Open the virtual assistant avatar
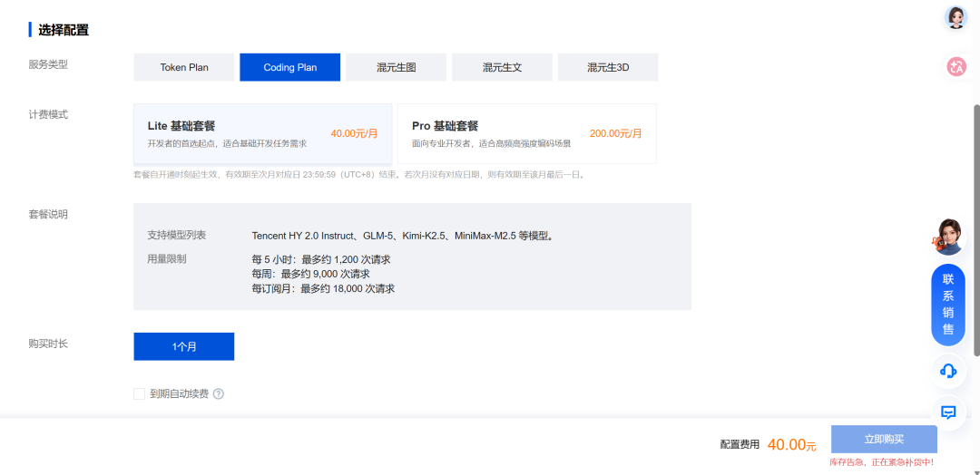Viewport: 980px width, 475px height. pyautogui.click(x=948, y=237)
